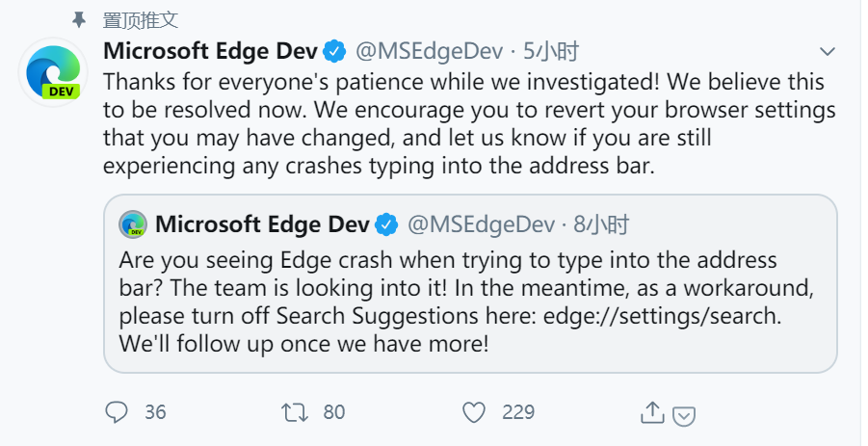Image resolution: width=868 pixels, height=446 pixels.
Task: Click the pocket-shaped save icon beside share
Action: pos(684,415)
